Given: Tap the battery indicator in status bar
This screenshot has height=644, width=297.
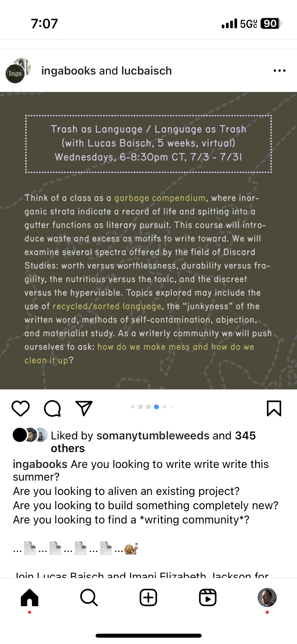Looking at the screenshot, I should click(x=271, y=24).
